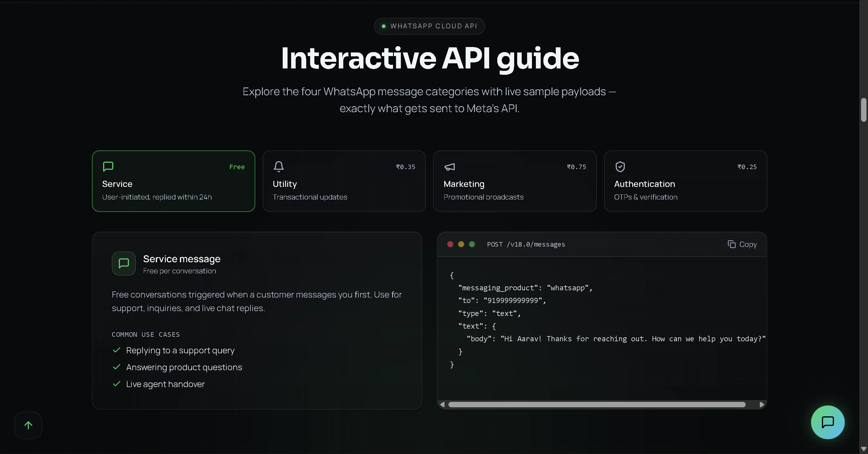868x454 pixels.
Task: Click the "messaging_product" line in the payload
Action: pyautogui.click(x=525, y=288)
